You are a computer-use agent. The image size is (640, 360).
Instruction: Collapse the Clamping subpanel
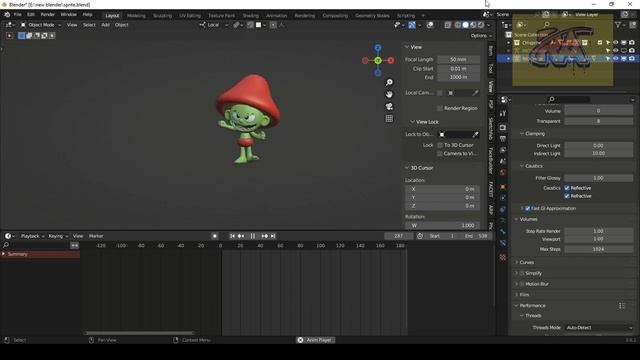pos(522,134)
